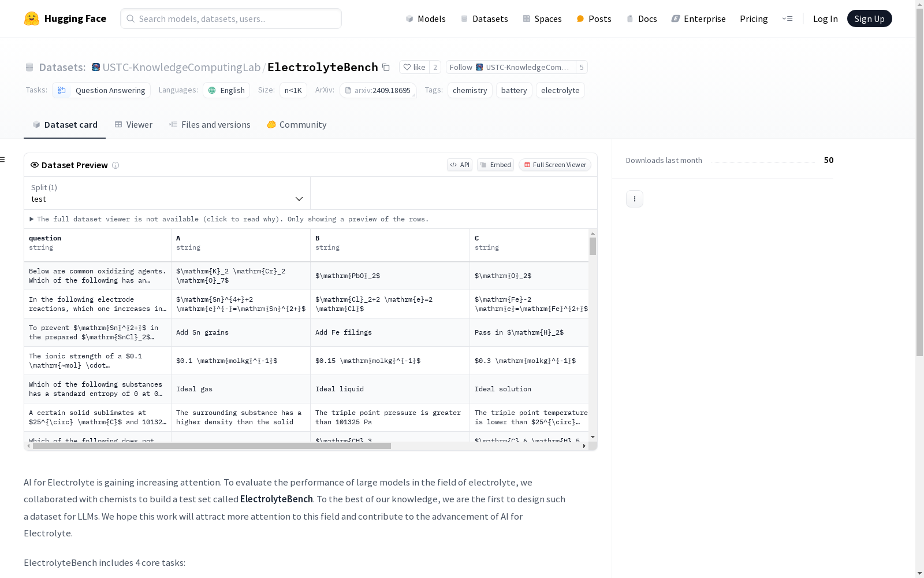924x578 pixels.
Task: Open the Files and versions tab
Action: 210,125
